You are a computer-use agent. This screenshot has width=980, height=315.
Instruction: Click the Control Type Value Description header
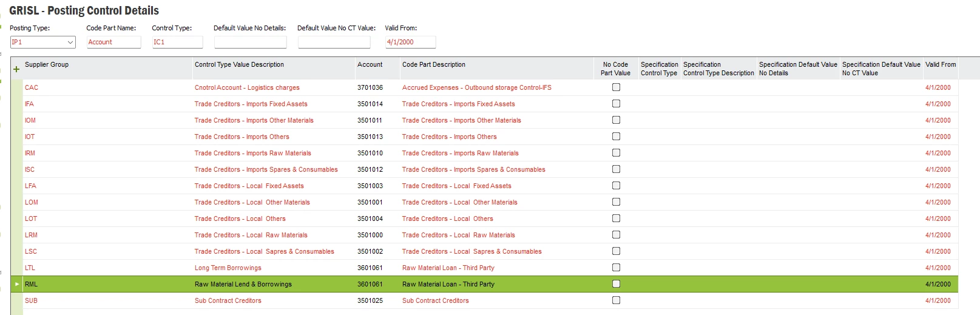point(239,64)
